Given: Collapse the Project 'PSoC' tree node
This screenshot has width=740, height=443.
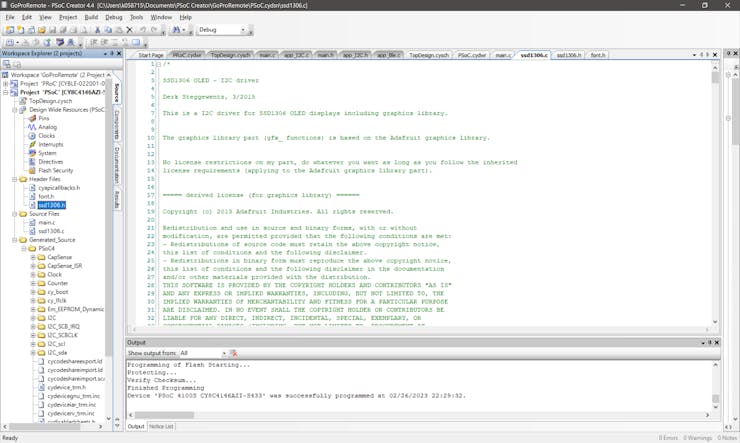Looking at the screenshot, I should 6,92.
